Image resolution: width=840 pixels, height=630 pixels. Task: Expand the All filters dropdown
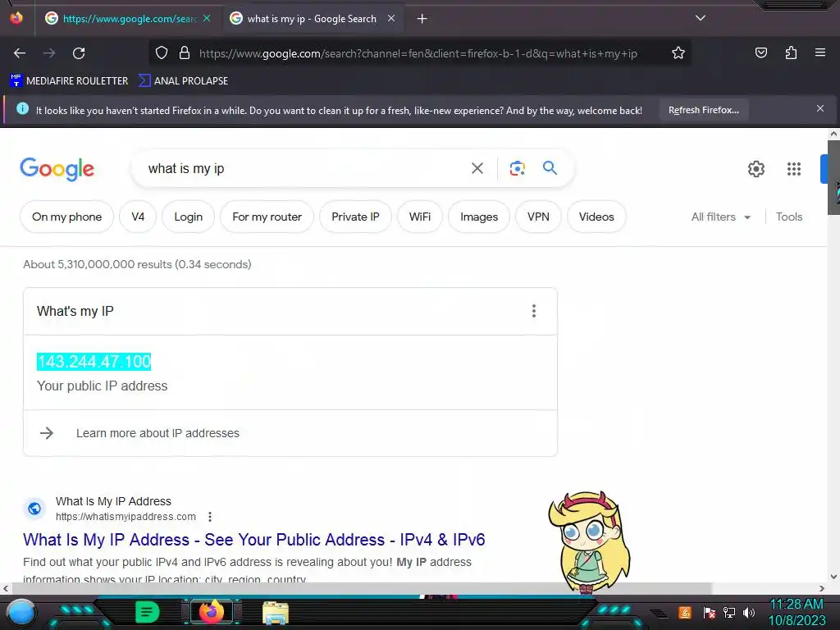click(x=721, y=217)
